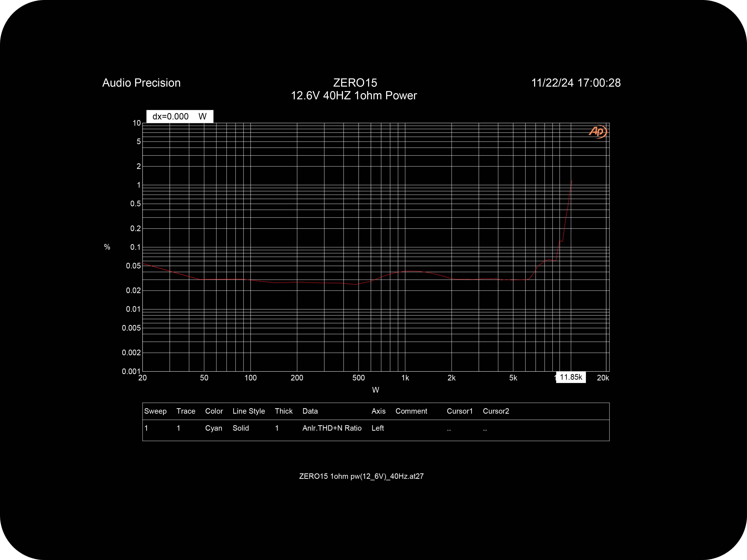Click the '%' Y-axis unit label
The height and width of the screenshot is (560, 747).
click(x=107, y=247)
